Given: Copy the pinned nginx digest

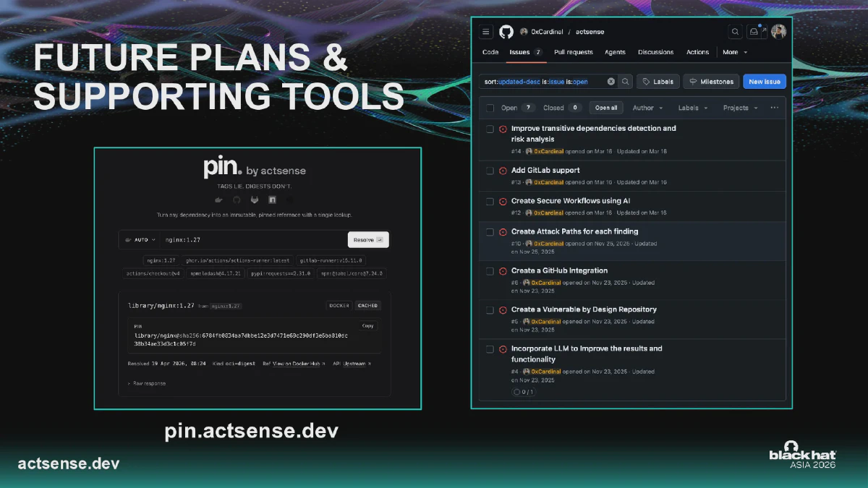Looking at the screenshot, I should click(x=367, y=326).
